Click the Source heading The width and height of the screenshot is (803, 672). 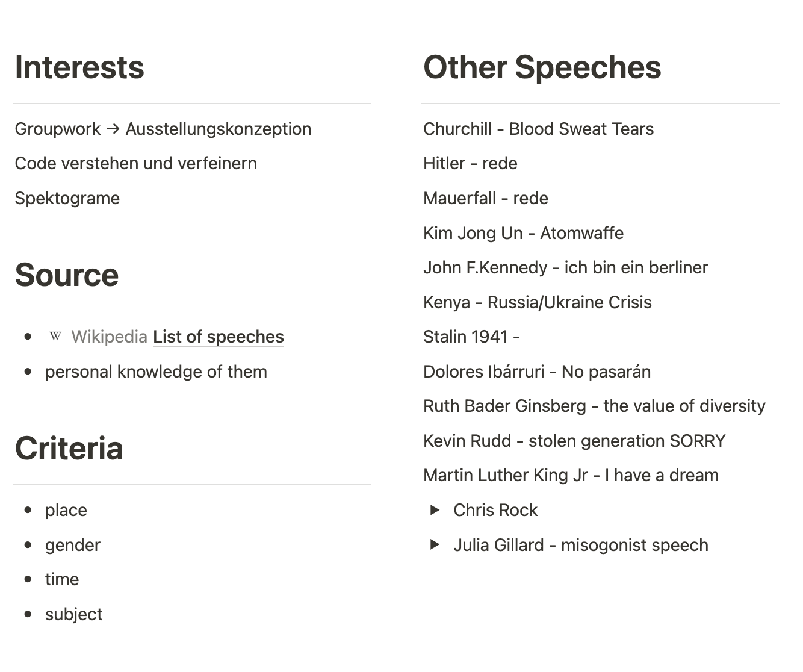(x=67, y=275)
